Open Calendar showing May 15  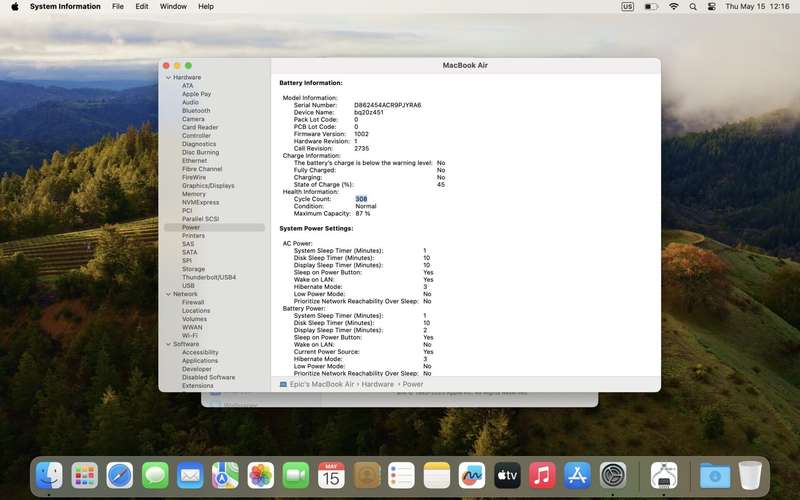pyautogui.click(x=331, y=476)
